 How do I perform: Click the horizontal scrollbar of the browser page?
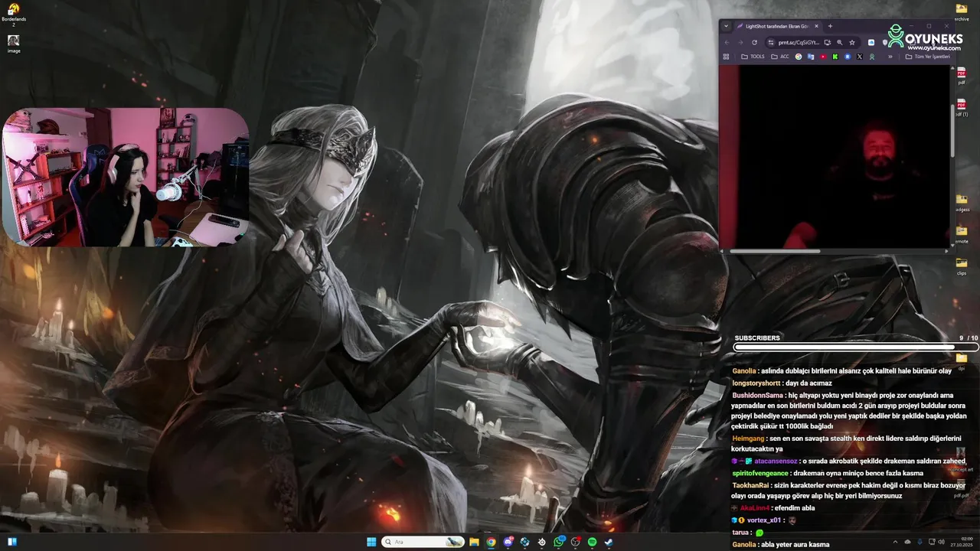(775, 250)
